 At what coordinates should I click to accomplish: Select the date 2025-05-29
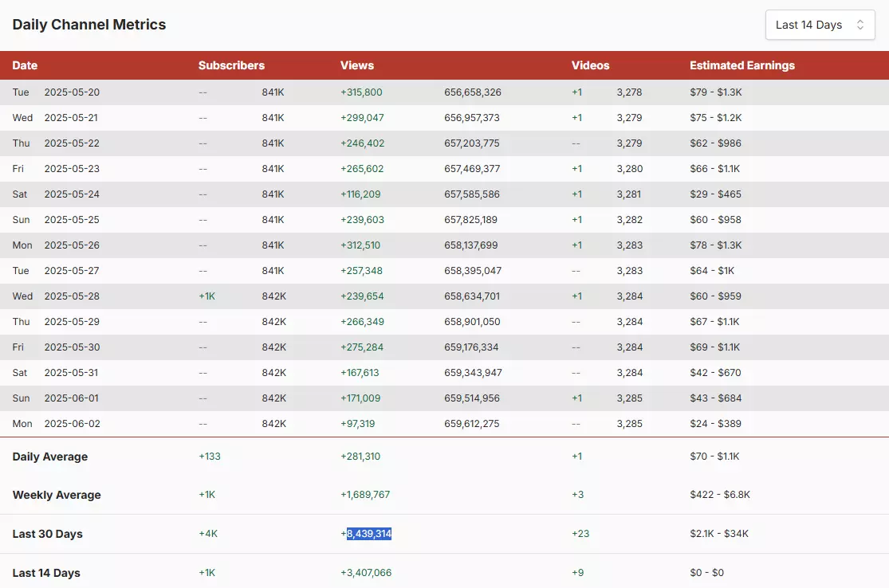[72, 322]
